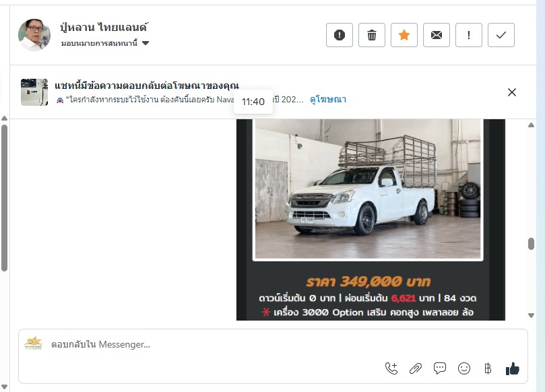Screen dimensions: 545x392
Task: Click the left list scrollbar thumb
Action: pos(4,198)
